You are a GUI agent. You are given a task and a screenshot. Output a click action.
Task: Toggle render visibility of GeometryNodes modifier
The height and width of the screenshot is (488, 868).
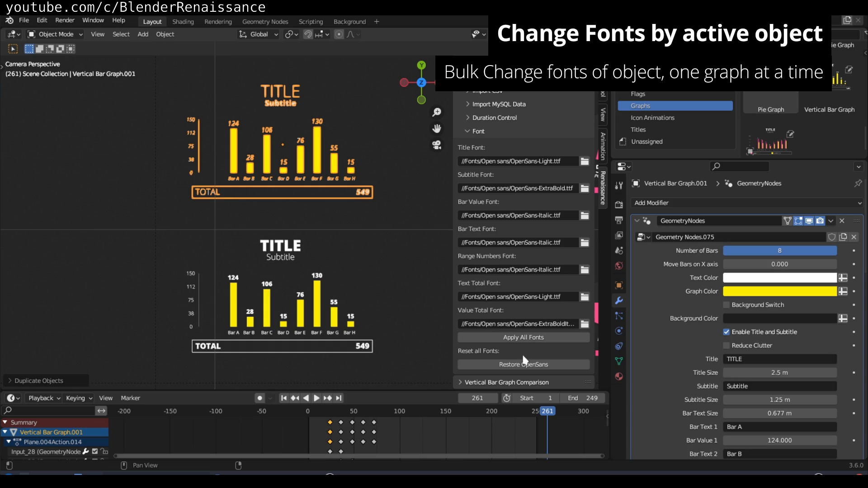coord(820,221)
